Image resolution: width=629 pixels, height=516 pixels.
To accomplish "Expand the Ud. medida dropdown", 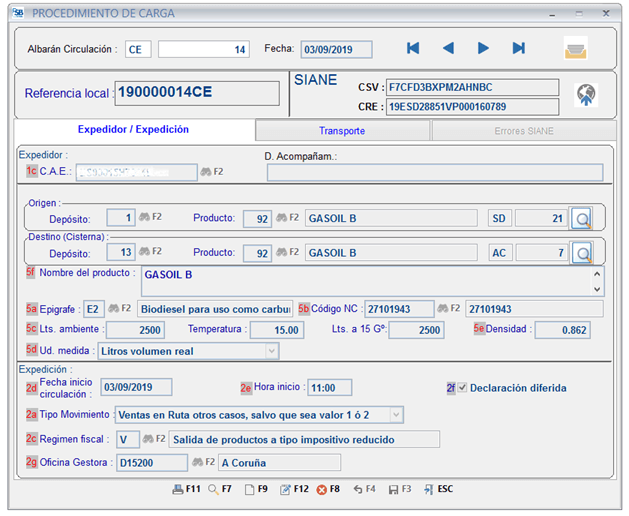I will click(271, 351).
